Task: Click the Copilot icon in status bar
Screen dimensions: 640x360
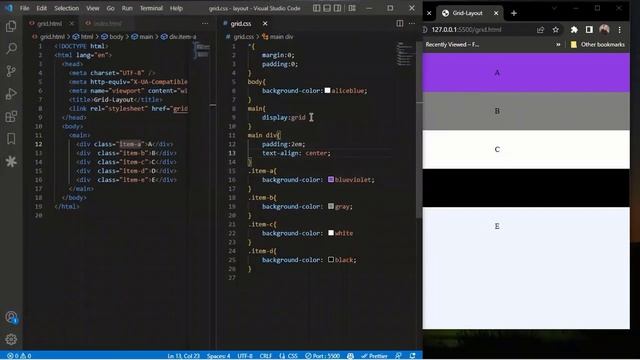Action: coord(350,356)
